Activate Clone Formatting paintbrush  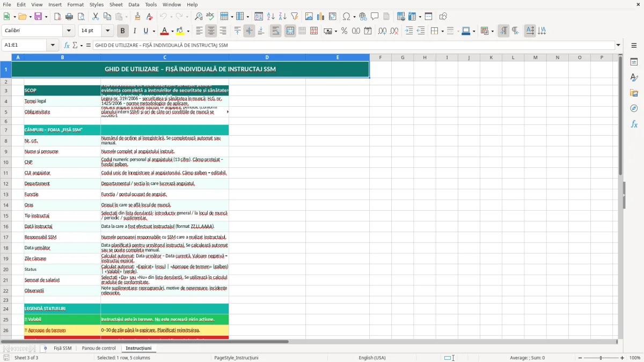click(138, 17)
